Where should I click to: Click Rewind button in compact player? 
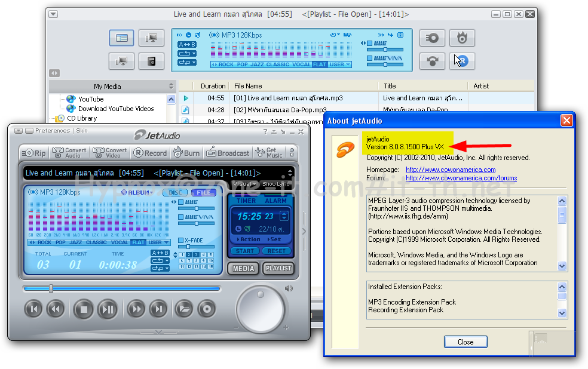point(56,309)
